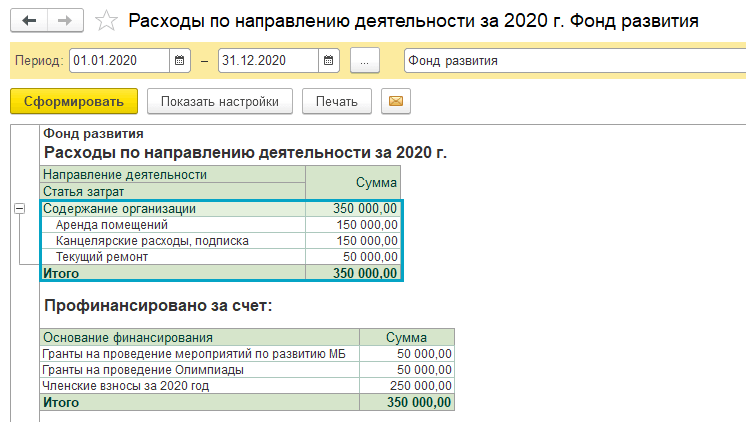Viewport: 746px width, 422px height.
Task: Click the Печать button
Action: tap(336, 101)
